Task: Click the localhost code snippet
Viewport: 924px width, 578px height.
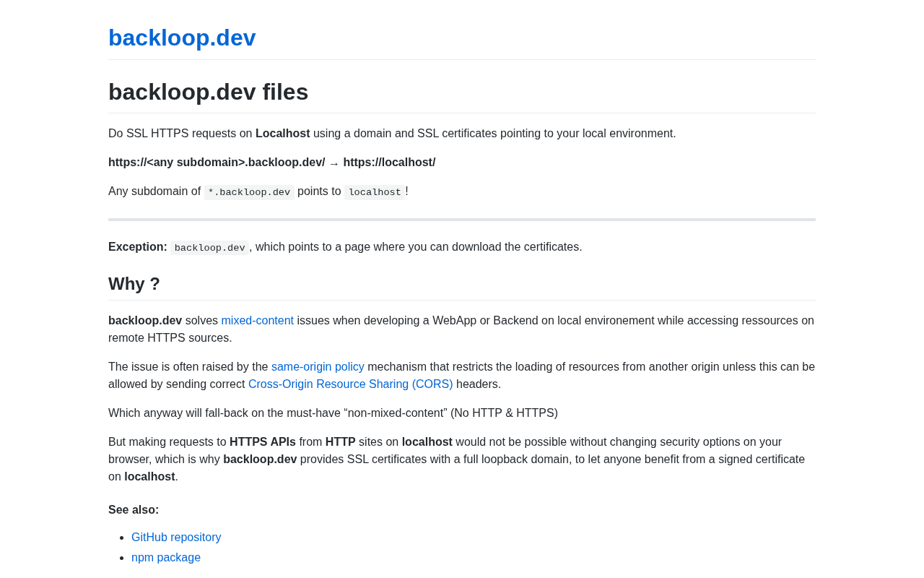Action: pos(375,192)
